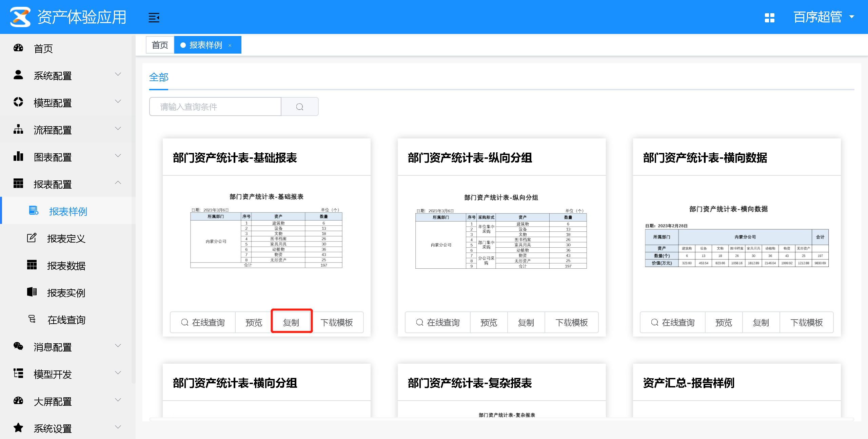Click the 部门资产统计表-横向分组 card title

point(235,383)
